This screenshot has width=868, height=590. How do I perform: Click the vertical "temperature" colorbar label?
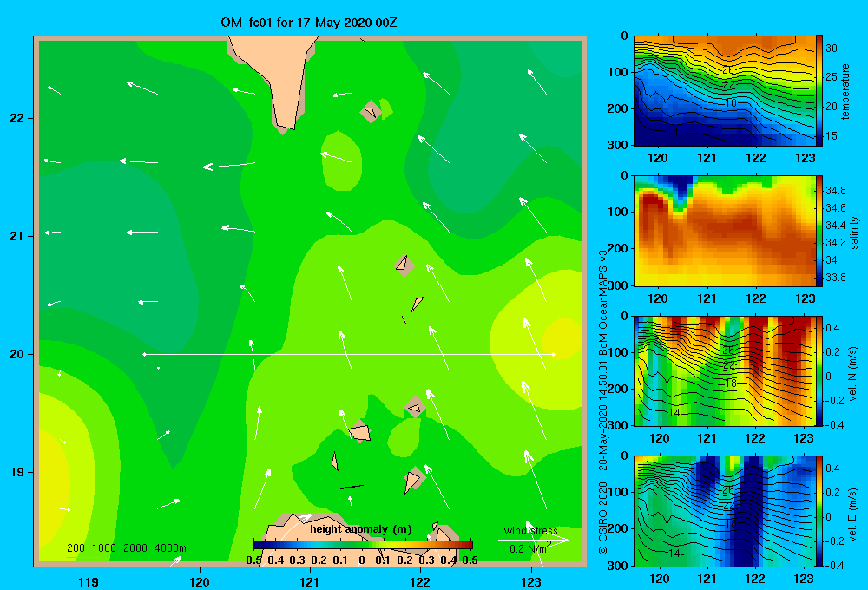pyautogui.click(x=845, y=91)
